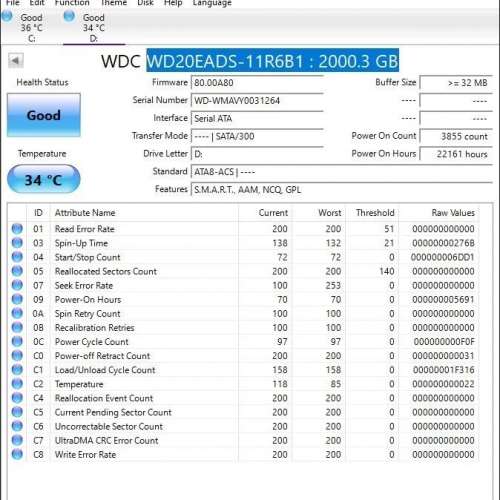Click the highlighted WD20EADS-11R6B1 model title
The width and height of the screenshot is (500, 500).
point(272,61)
